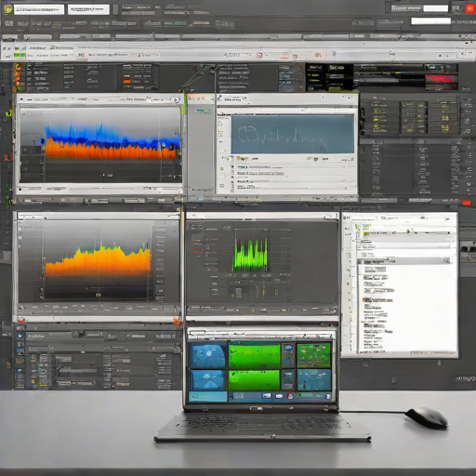Click the blue and orange spectrum graph

(x=112, y=141)
